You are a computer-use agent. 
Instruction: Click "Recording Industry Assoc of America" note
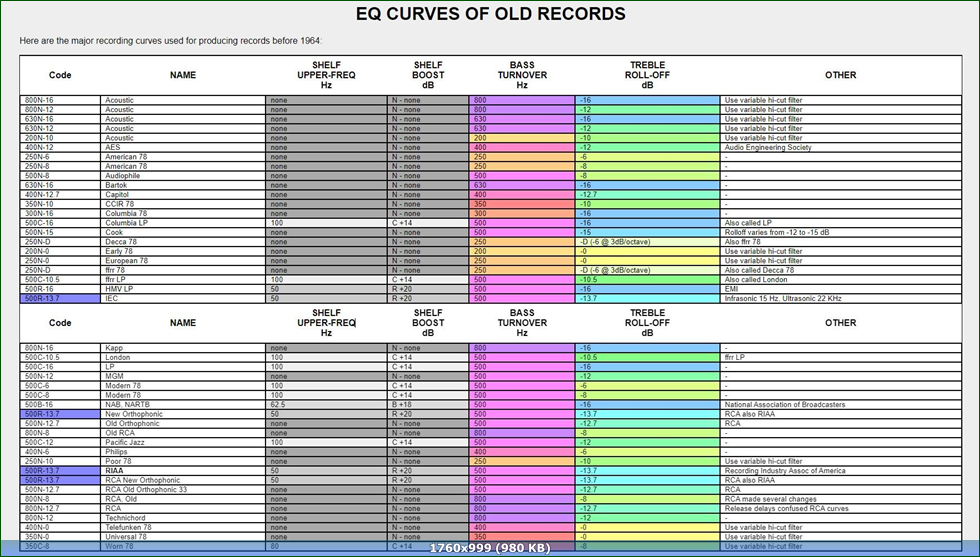[x=841, y=471]
